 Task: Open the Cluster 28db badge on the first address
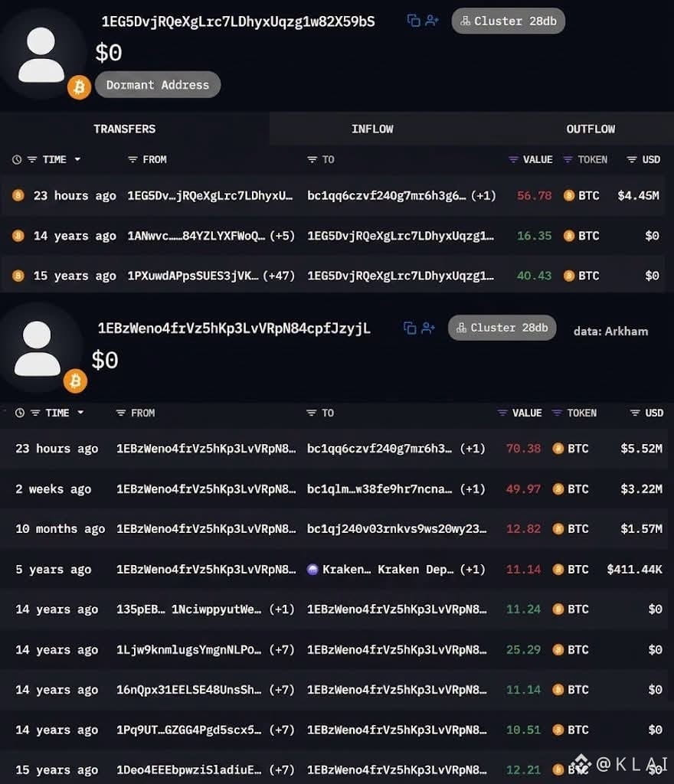pyautogui.click(x=508, y=21)
